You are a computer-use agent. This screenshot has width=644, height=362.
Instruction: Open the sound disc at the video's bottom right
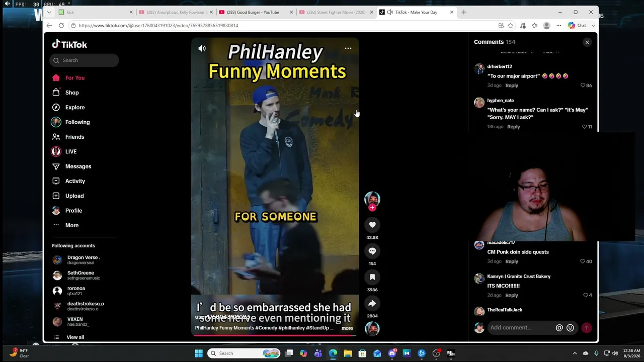pos(372,328)
